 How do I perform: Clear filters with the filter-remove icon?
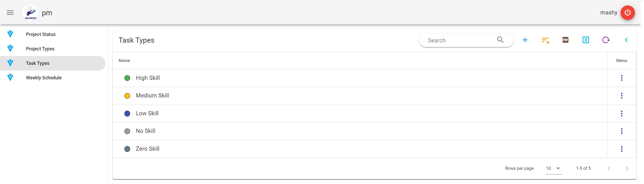[545, 40]
